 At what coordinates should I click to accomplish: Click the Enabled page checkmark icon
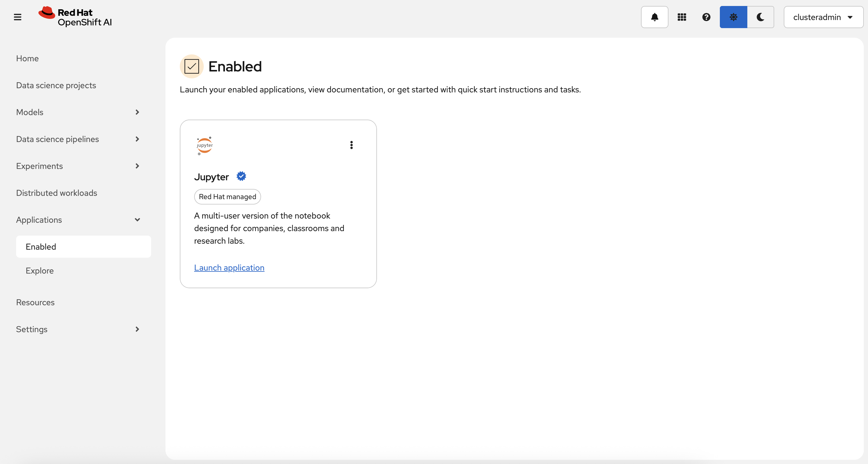pyautogui.click(x=191, y=66)
